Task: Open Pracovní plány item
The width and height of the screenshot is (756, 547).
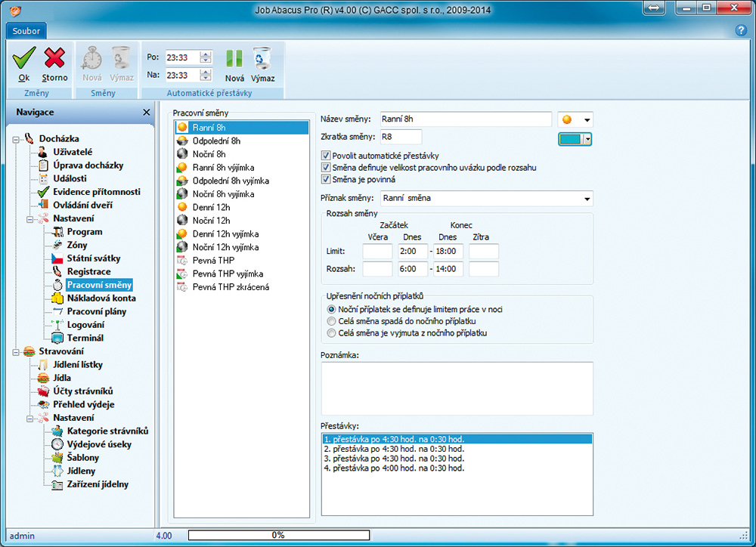Action: pos(97,311)
